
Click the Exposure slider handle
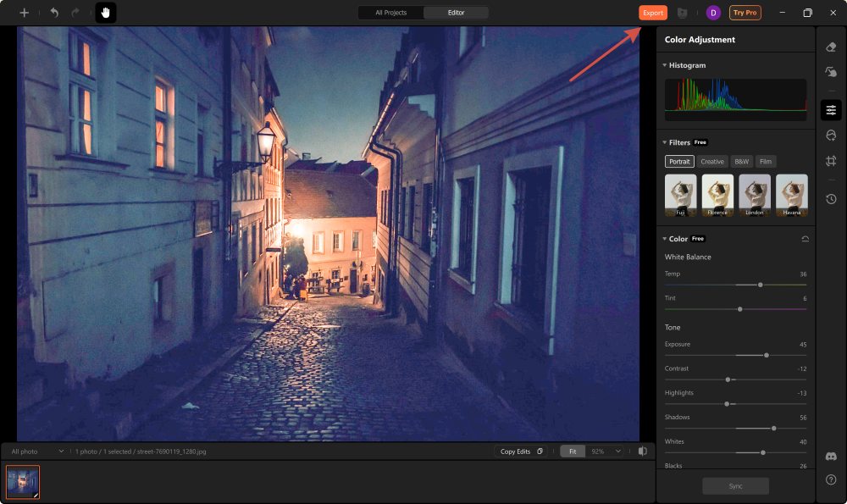pos(766,355)
